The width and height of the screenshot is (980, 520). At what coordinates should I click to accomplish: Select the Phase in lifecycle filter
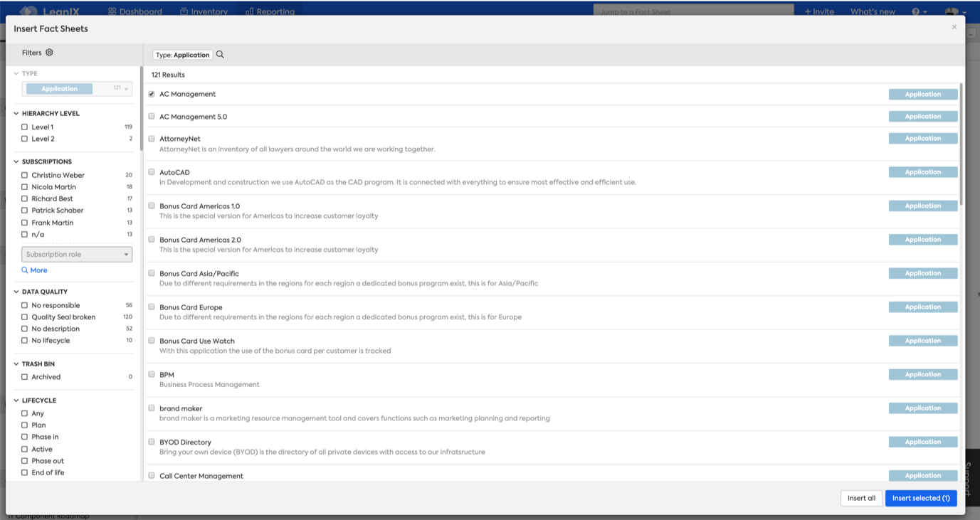pos(25,437)
